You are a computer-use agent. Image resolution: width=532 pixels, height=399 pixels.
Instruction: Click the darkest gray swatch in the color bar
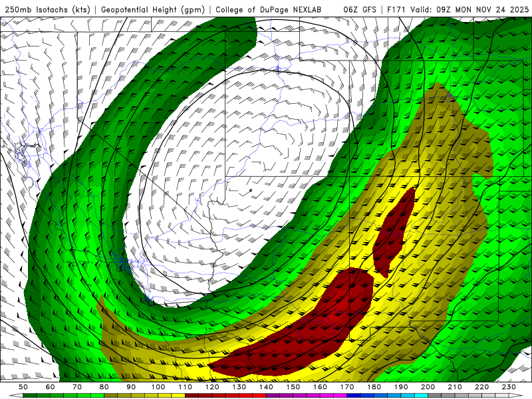435,396
